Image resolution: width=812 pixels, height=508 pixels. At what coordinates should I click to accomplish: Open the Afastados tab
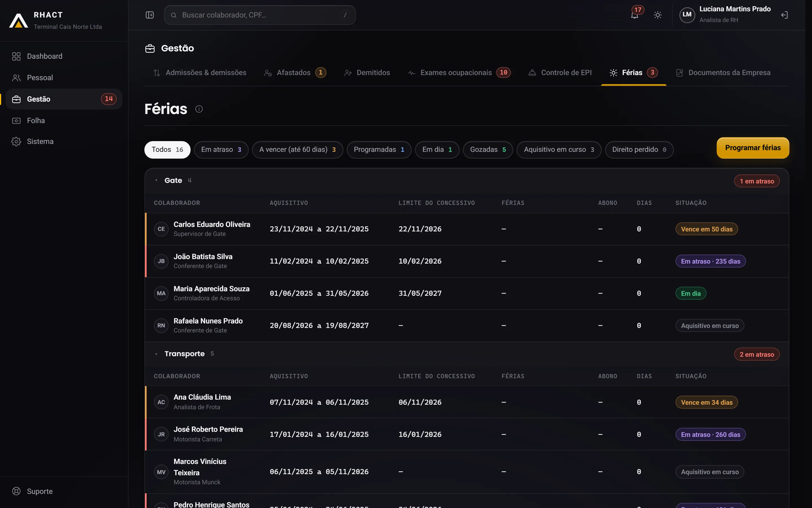[295, 73]
